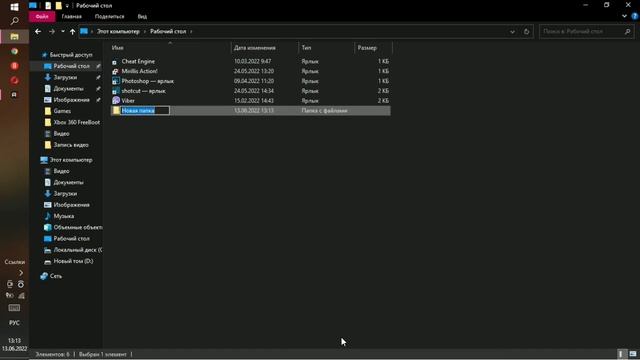The height and width of the screenshot is (360, 640).
Task: Refresh the current folder
Action: point(526,31)
